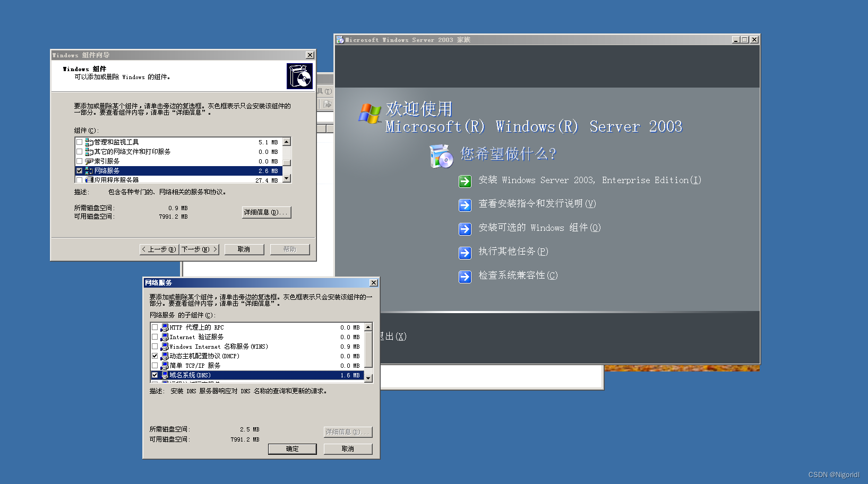Open 安装可选的 Windows 组件 link
Viewport: 868px width, 484px height.
(539, 228)
